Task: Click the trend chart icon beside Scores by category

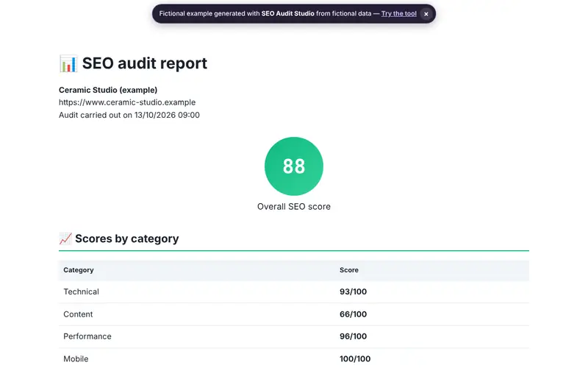Action: (65, 238)
